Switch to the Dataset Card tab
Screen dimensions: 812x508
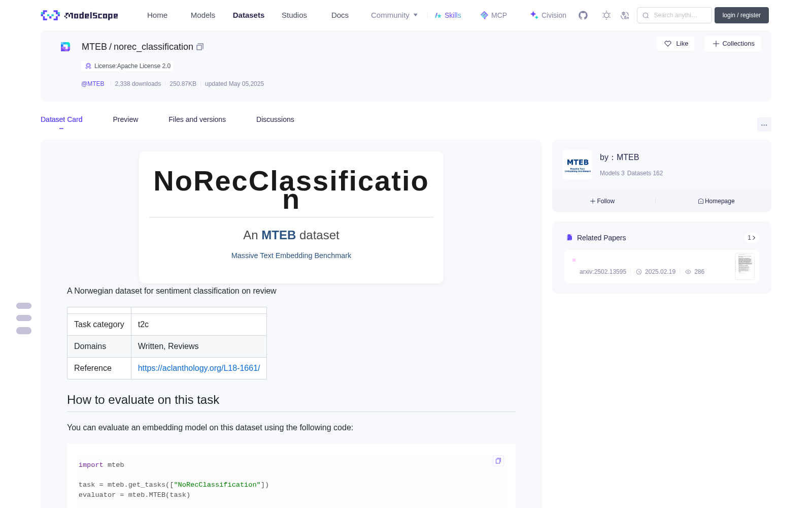click(x=61, y=119)
